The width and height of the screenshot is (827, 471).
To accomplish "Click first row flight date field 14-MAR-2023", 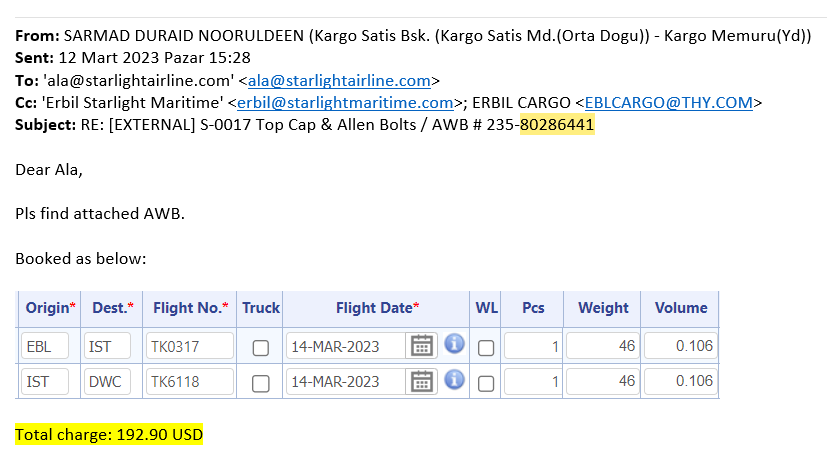I will (x=346, y=347).
